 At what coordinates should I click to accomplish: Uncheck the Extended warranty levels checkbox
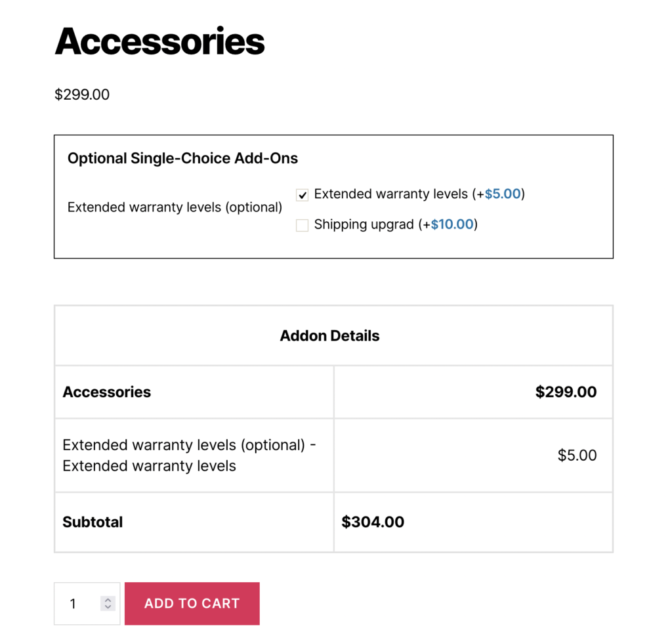pyautogui.click(x=302, y=195)
